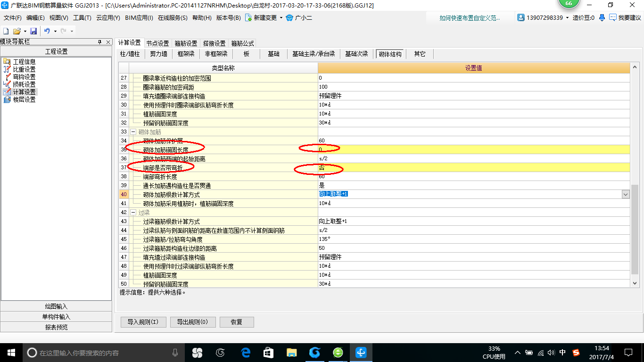Open the 新建变更 dropdown arrow
This screenshot has height=362, width=644.
pyautogui.click(x=281, y=18)
